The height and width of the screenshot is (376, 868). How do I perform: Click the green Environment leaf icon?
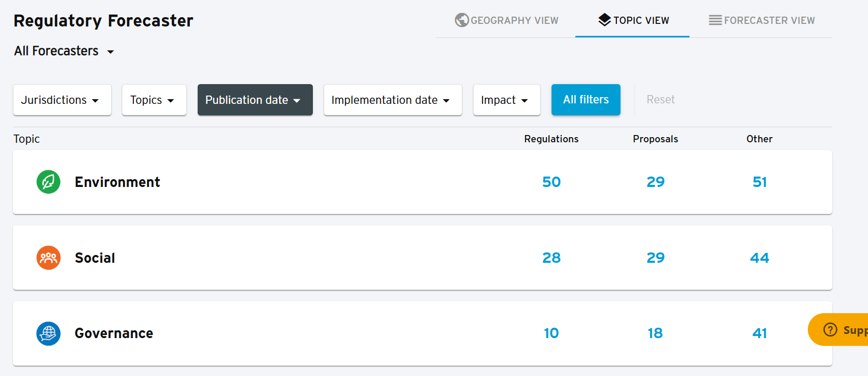48,182
